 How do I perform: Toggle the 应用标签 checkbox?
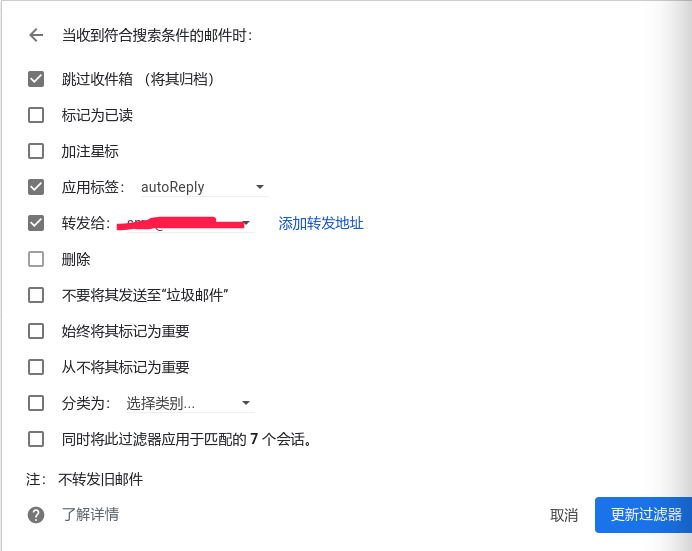pos(36,187)
